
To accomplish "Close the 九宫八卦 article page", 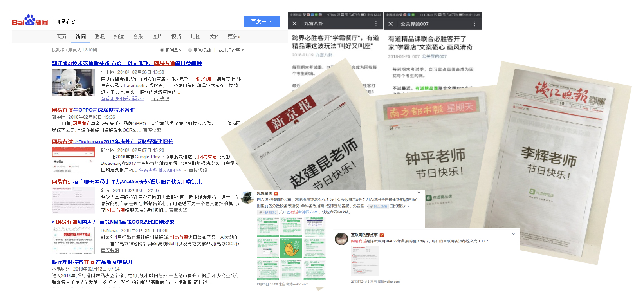I will pos(295,24).
